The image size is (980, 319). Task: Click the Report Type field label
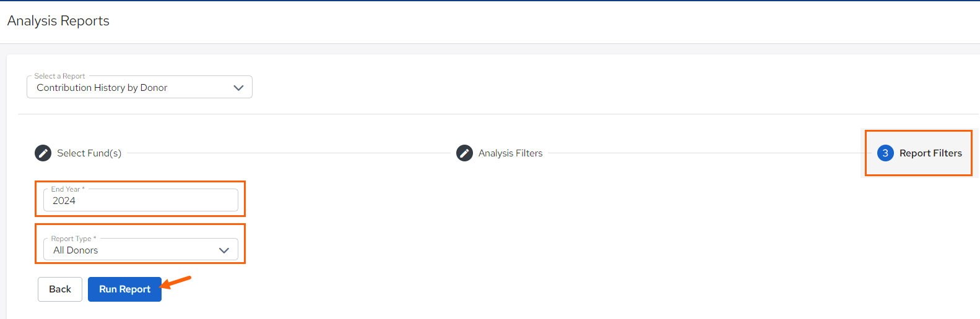[72, 239]
